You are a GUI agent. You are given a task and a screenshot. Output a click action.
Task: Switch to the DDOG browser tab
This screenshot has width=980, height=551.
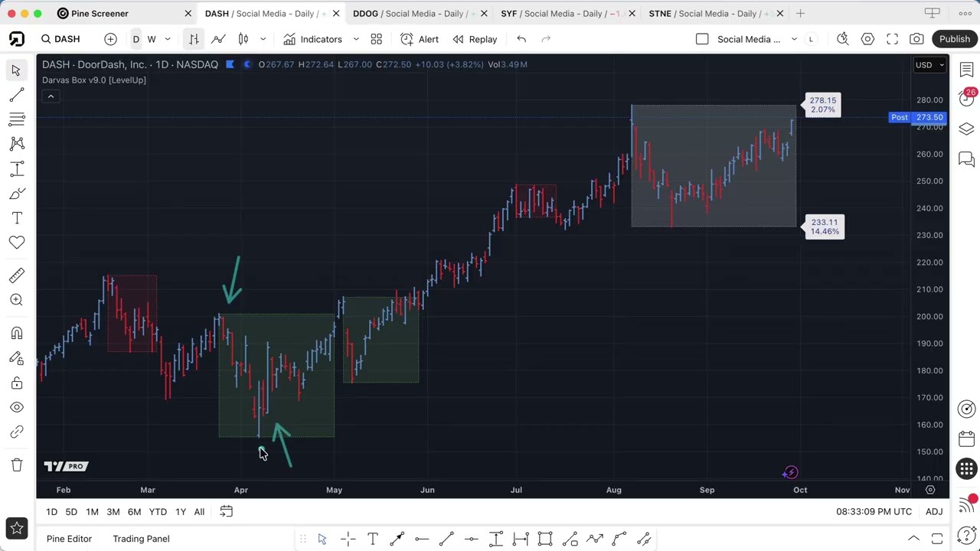(419, 13)
